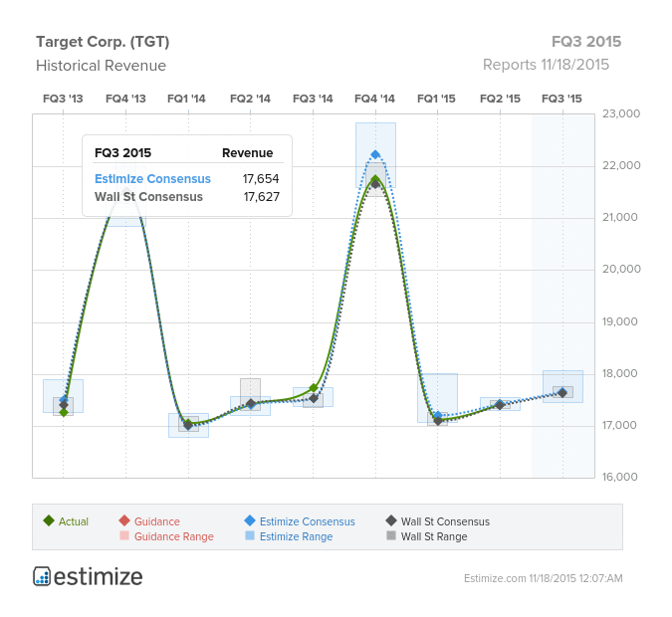The image size is (672, 617).
Task: Click the green Actual point at FQ3 '13
Action: (x=64, y=413)
